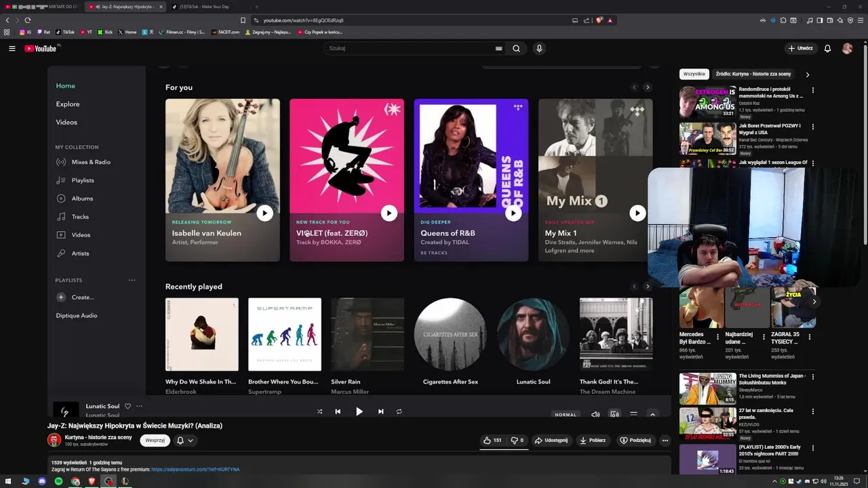Click the Podziękuj thanks button

pos(635,441)
